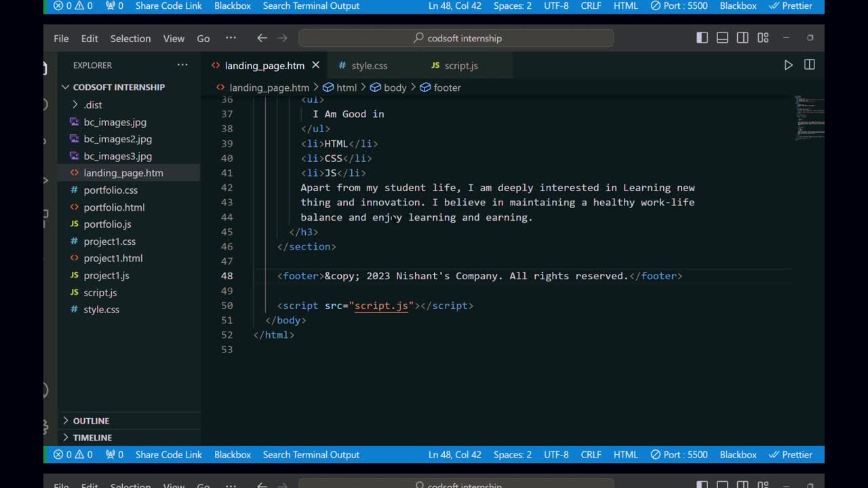The height and width of the screenshot is (488, 868).
Task: Open the View menu
Action: tap(174, 39)
